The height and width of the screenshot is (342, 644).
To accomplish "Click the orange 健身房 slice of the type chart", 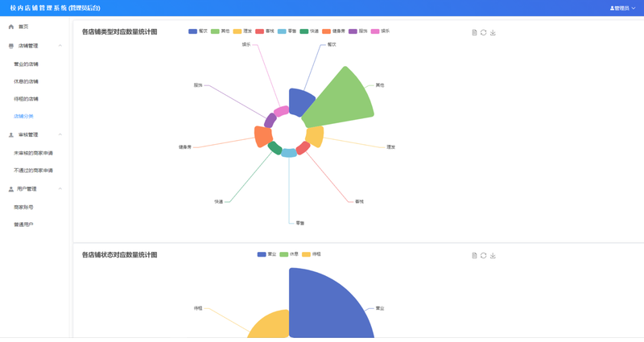I will [262, 136].
